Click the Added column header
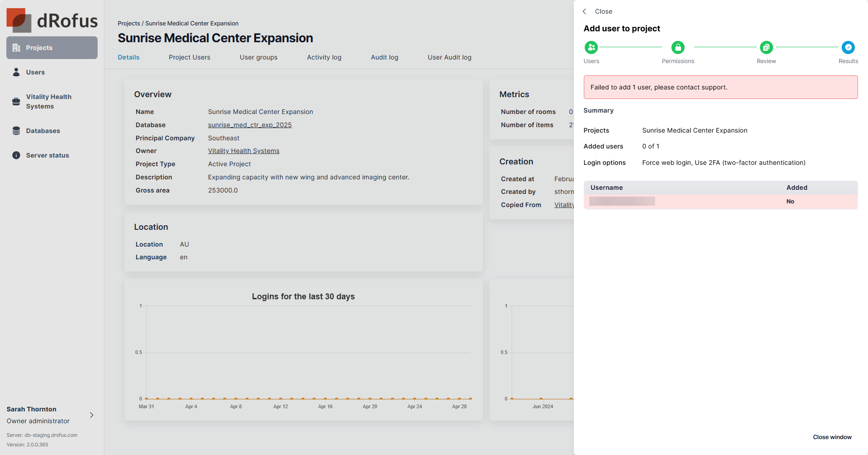 point(797,188)
